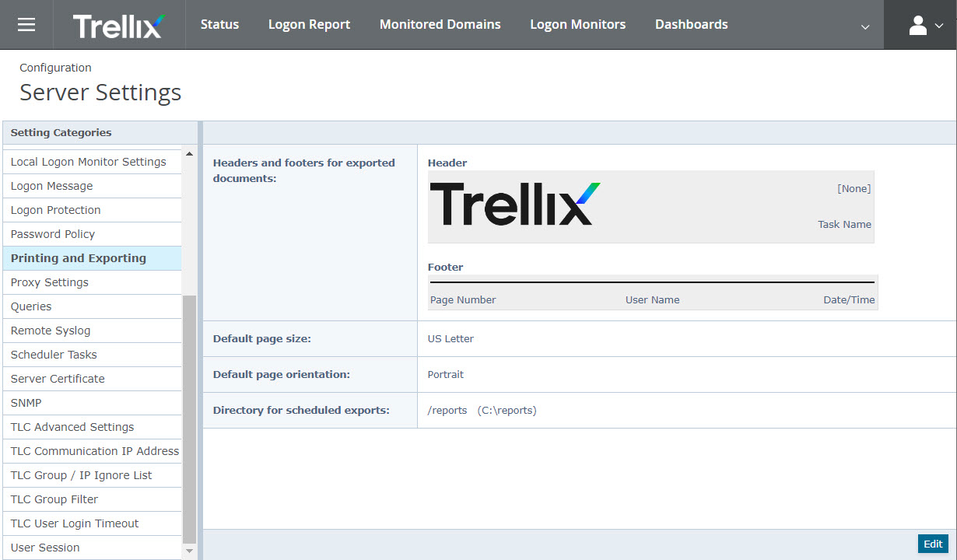Open Proxy Settings category

pos(92,282)
